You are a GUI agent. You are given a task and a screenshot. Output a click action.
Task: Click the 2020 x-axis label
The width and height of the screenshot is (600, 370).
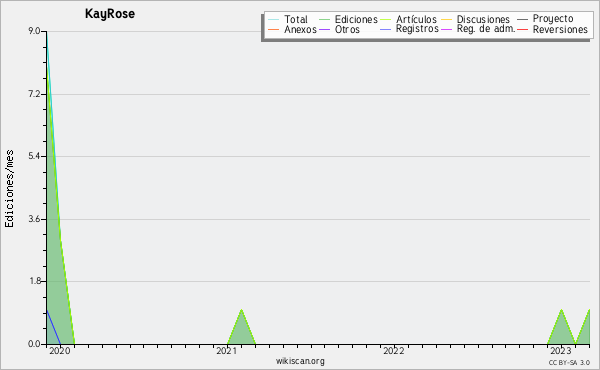(60, 351)
